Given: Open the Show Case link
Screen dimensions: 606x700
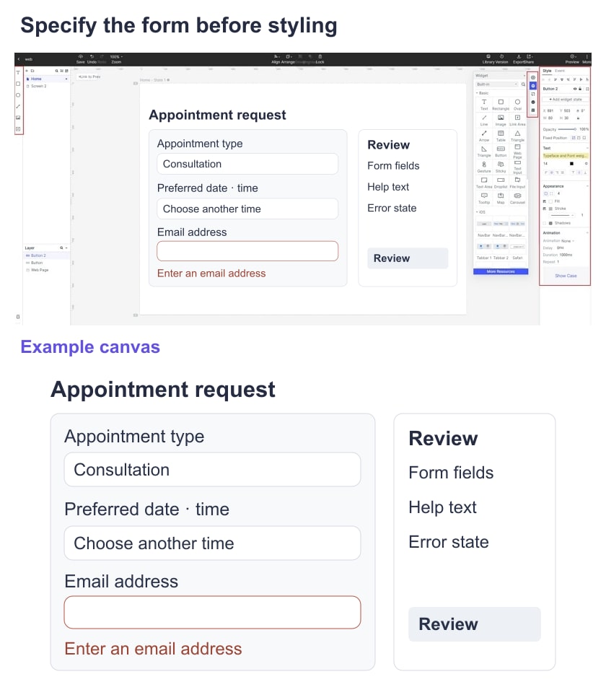Looking at the screenshot, I should [566, 276].
